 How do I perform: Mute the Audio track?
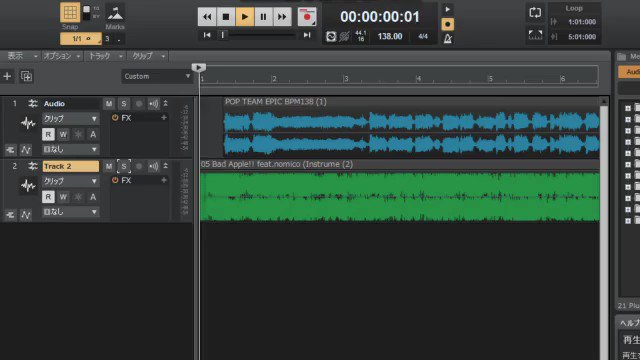coord(109,104)
